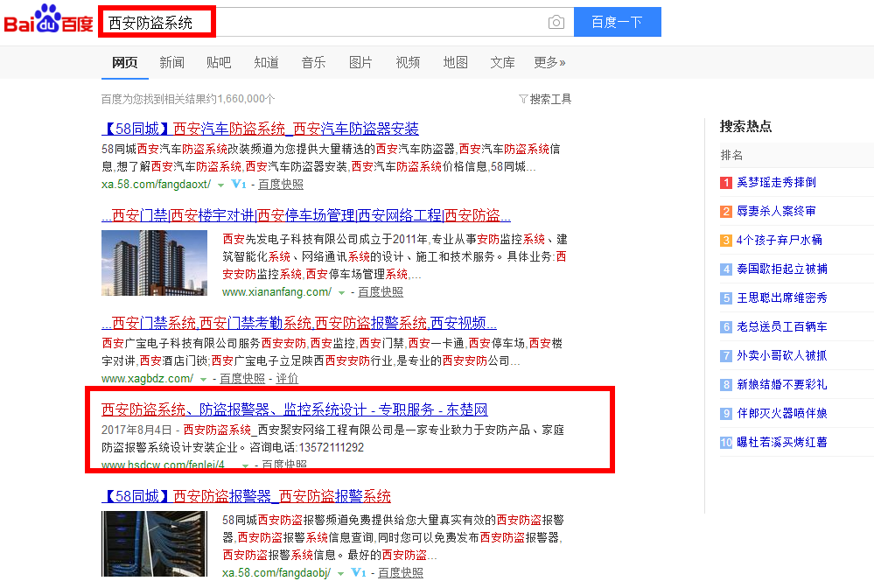This screenshot has width=874, height=588.
Task: Expand dropdown arrow after xa.58.com/fangdaobj/
Action: pos(340,573)
